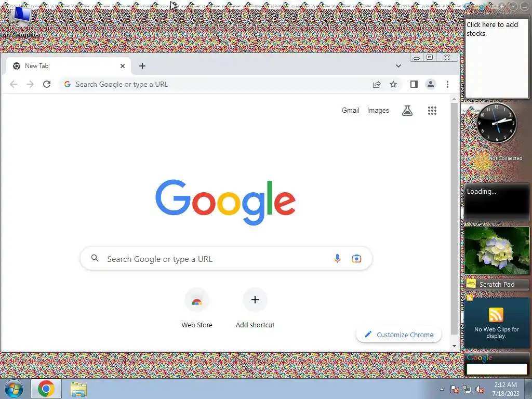Click the page's vertical scrollbar

click(454, 219)
